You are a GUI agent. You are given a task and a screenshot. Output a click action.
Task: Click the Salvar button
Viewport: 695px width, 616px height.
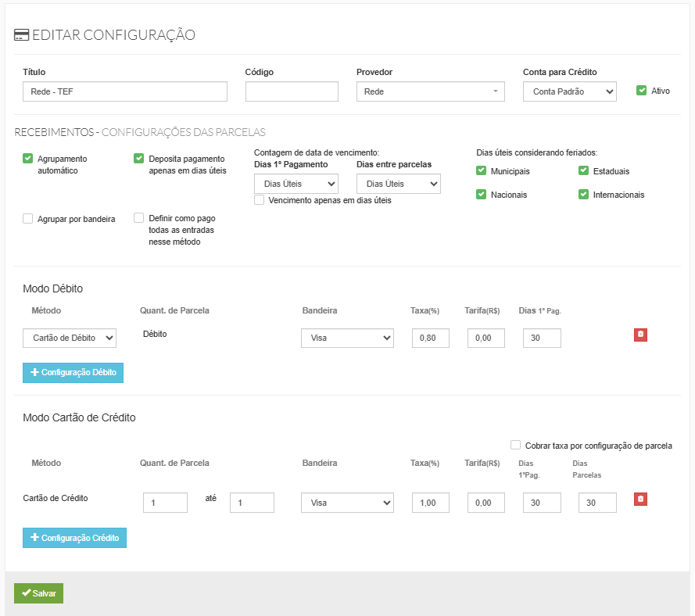pos(38,593)
